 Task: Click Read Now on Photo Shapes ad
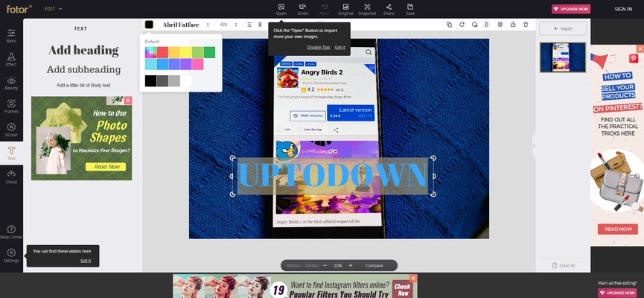106,167
